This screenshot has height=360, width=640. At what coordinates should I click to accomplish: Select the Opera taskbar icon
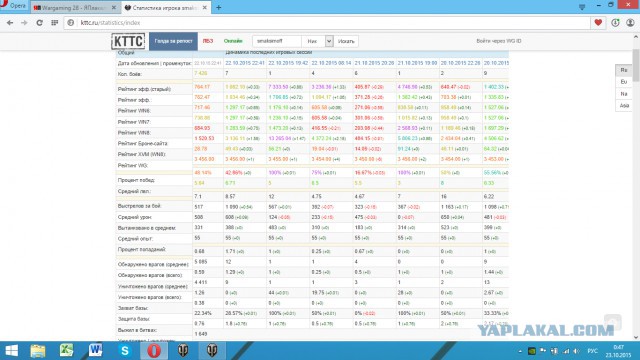pos(154,351)
